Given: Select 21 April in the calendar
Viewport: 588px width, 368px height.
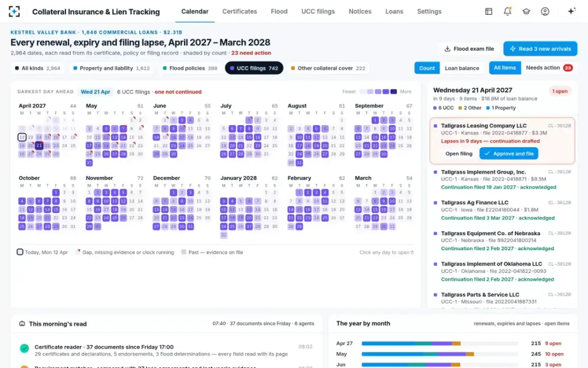Looking at the screenshot, I should point(39,146).
